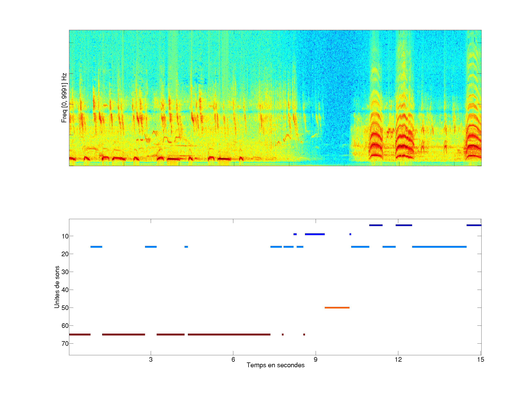Click the longest dark red segment at unit 65
The width and height of the screenshot is (532, 399).
[x=229, y=335]
